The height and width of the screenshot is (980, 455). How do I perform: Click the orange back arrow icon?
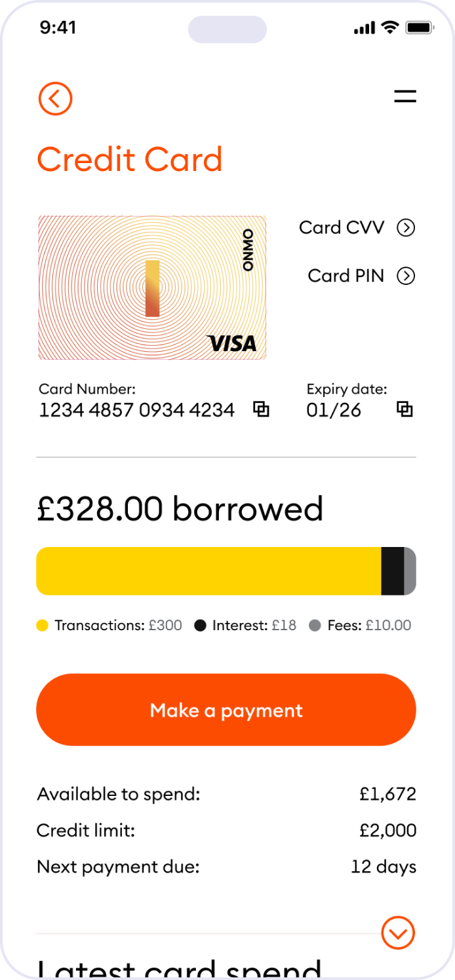55,98
